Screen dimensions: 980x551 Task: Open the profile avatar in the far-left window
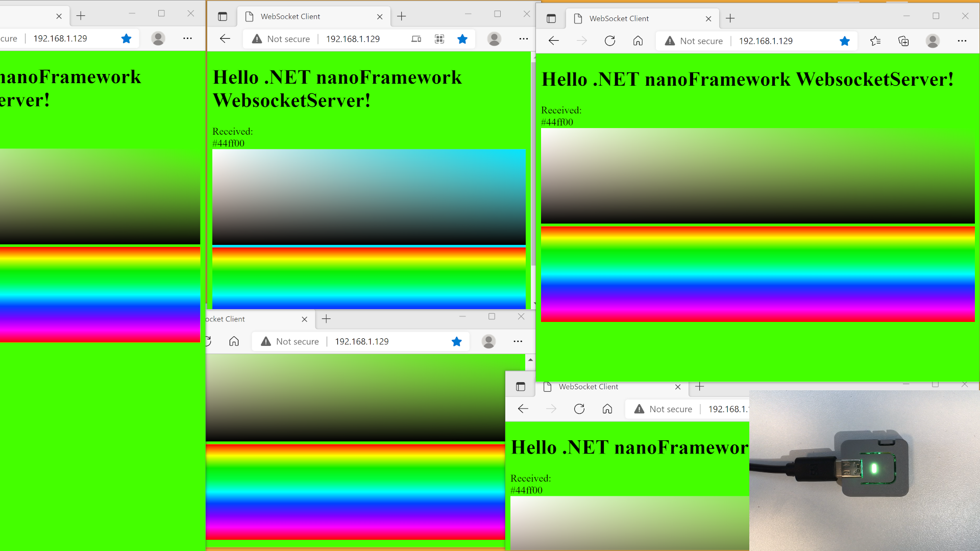[158, 38]
